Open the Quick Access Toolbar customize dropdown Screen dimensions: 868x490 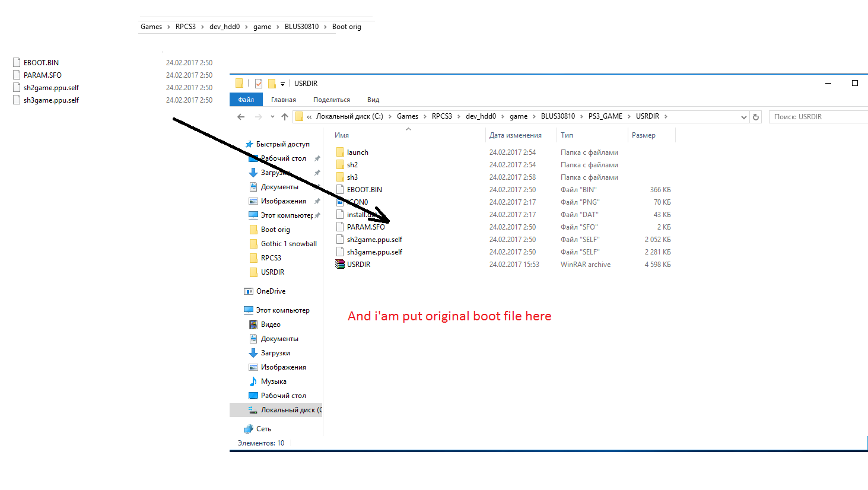[x=282, y=84]
